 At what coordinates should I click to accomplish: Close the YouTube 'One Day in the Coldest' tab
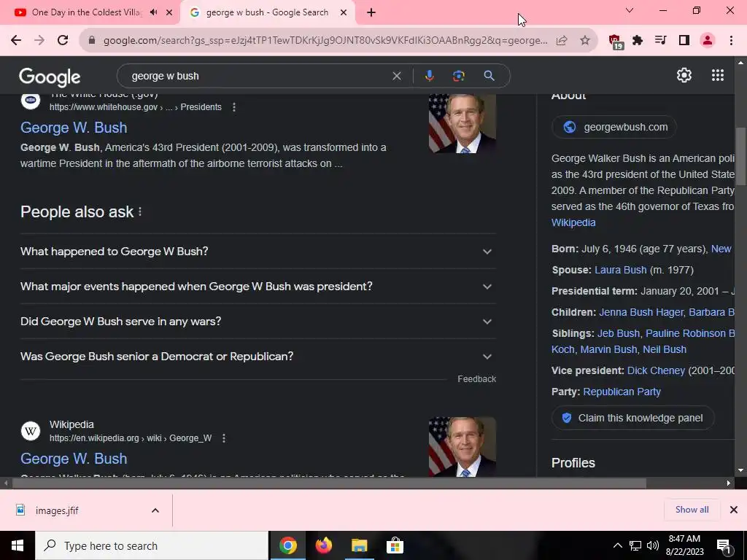(x=169, y=12)
